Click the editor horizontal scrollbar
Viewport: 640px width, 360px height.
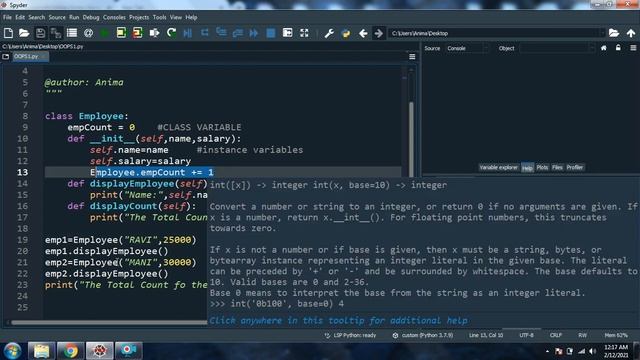tap(109, 322)
